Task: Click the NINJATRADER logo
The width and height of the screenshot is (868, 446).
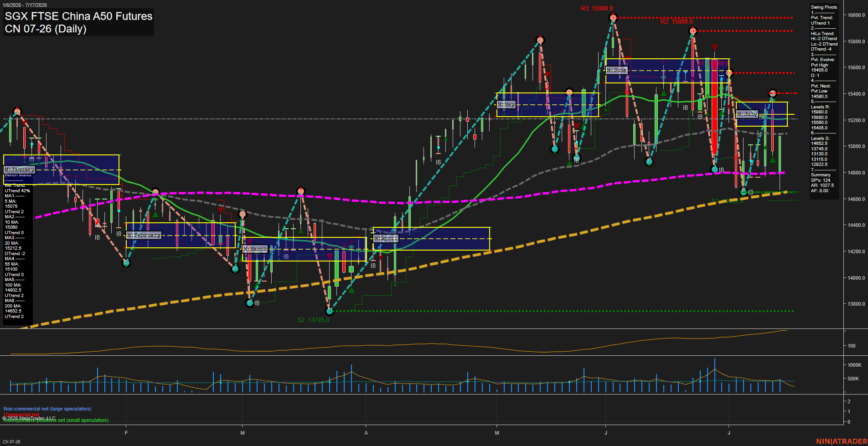Action: pos(841,441)
